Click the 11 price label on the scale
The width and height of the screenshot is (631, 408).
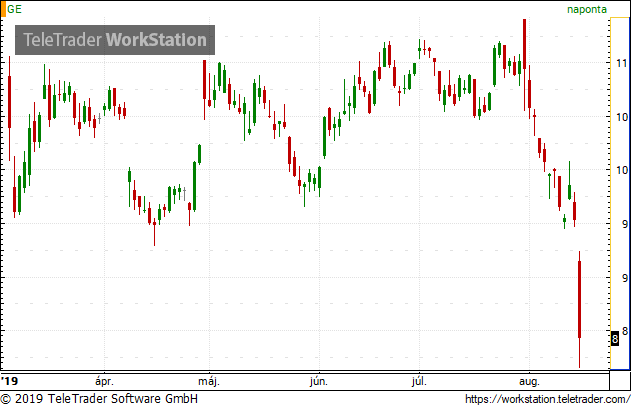pyautogui.click(x=622, y=63)
